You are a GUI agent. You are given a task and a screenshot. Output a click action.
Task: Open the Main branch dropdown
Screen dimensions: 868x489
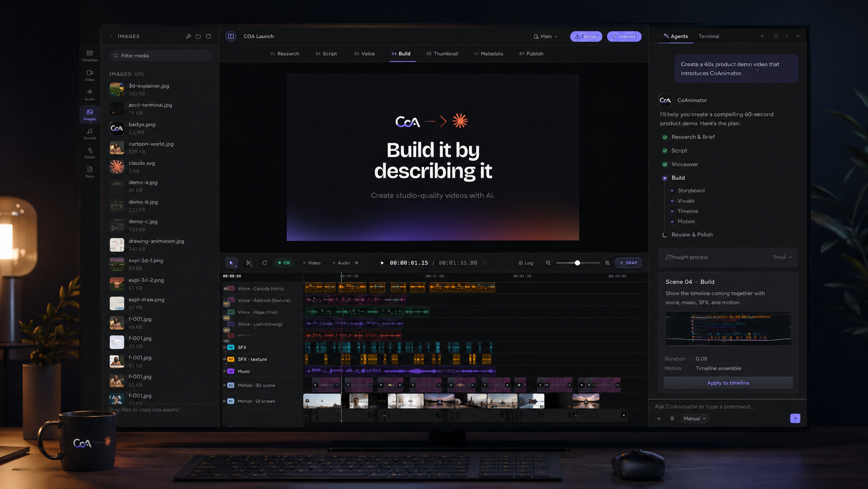pyautogui.click(x=546, y=36)
